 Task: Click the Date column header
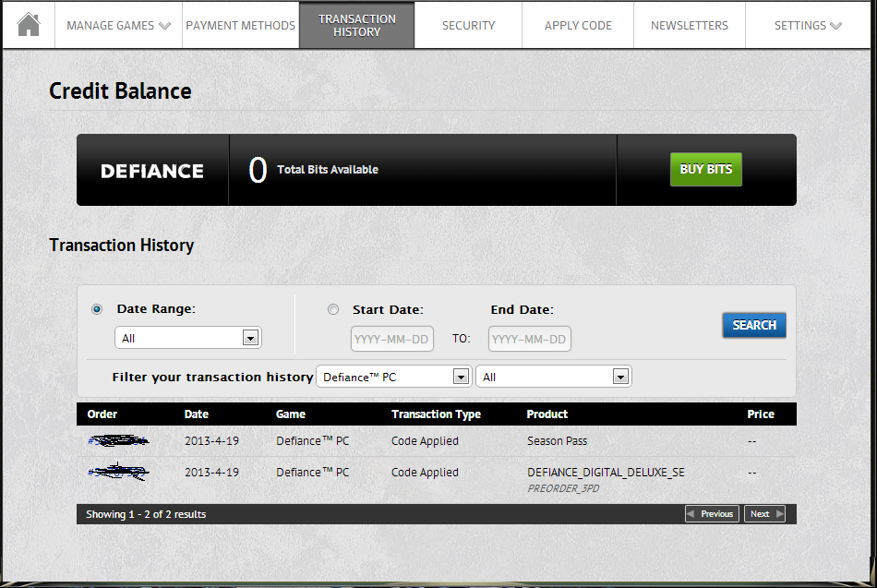(x=197, y=414)
